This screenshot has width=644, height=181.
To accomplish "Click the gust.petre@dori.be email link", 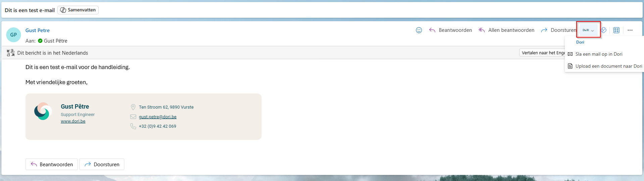I will [158, 117].
